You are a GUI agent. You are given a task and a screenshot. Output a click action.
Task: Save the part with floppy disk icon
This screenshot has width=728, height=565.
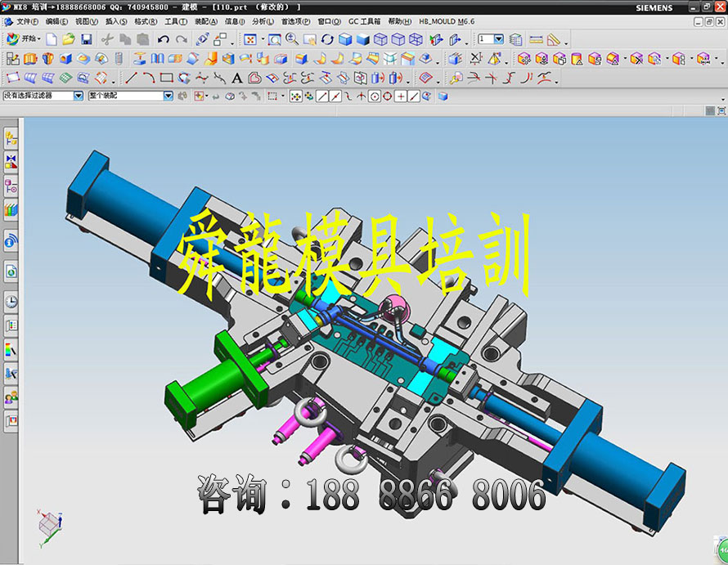pyautogui.click(x=87, y=39)
